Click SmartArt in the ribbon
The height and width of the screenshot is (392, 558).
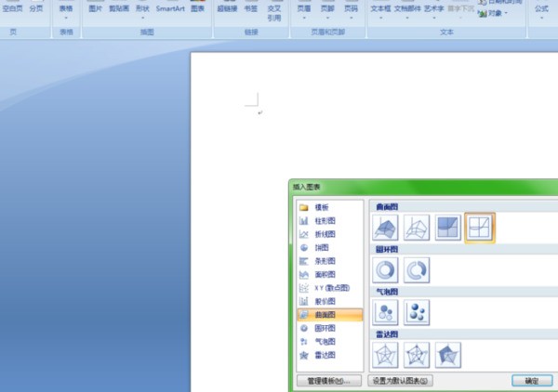pos(170,8)
